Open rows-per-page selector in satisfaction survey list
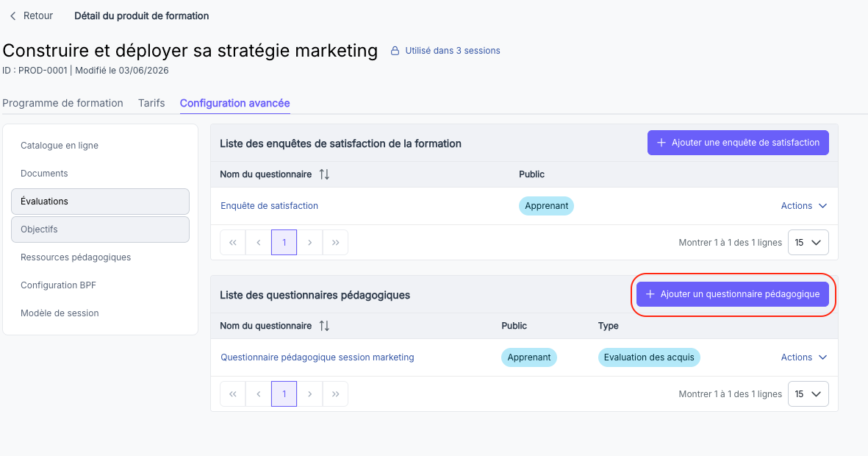Image resolution: width=868 pixels, height=456 pixels. click(808, 243)
